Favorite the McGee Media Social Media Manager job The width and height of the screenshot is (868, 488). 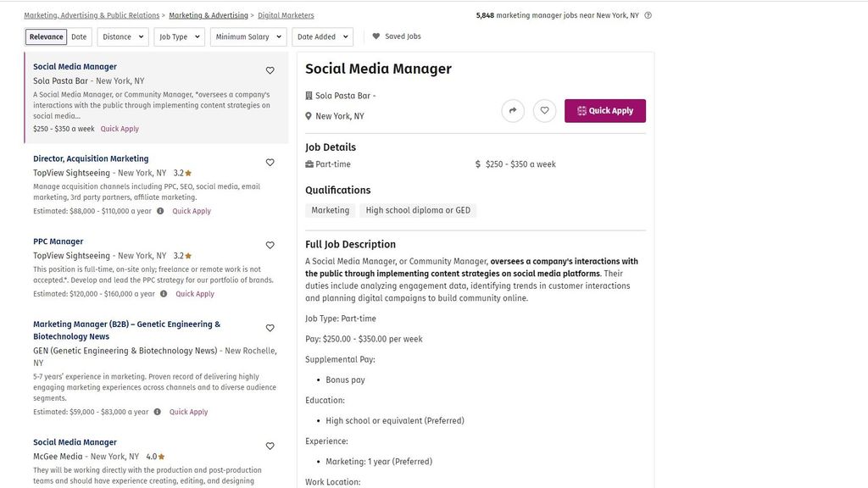(270, 446)
